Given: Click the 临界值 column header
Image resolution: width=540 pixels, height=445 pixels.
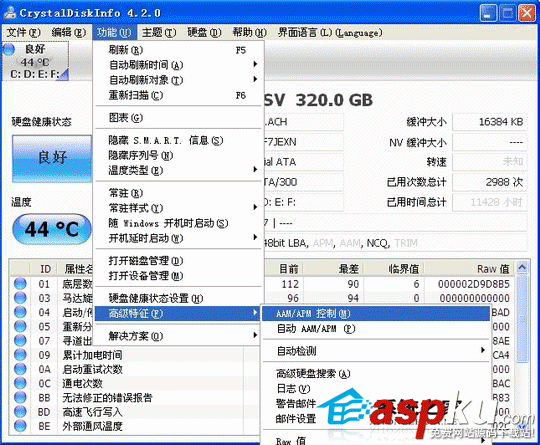Looking at the screenshot, I should (x=394, y=269).
